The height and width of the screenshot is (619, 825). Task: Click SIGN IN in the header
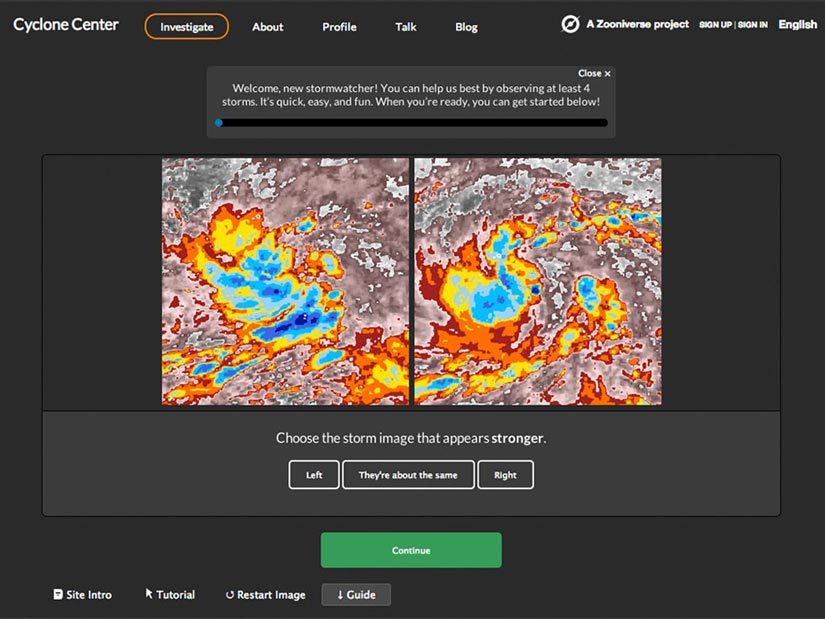752,25
